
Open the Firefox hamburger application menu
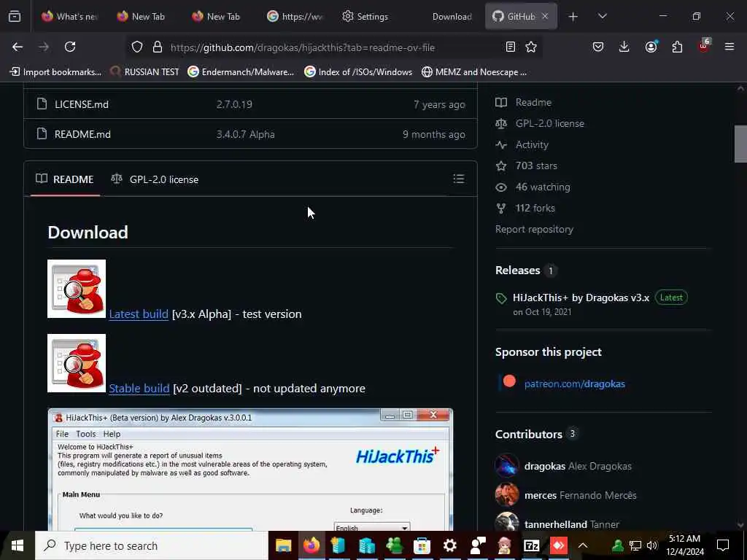click(x=729, y=47)
